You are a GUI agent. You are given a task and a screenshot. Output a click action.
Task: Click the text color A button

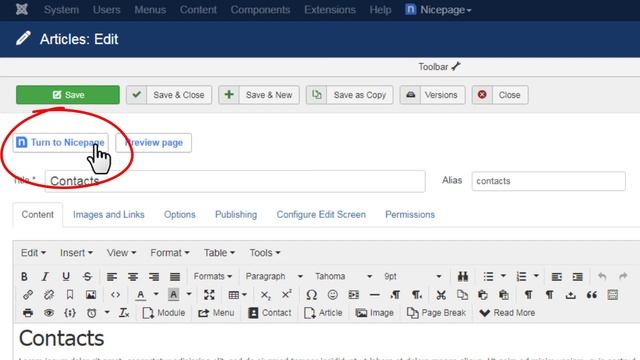click(x=140, y=295)
